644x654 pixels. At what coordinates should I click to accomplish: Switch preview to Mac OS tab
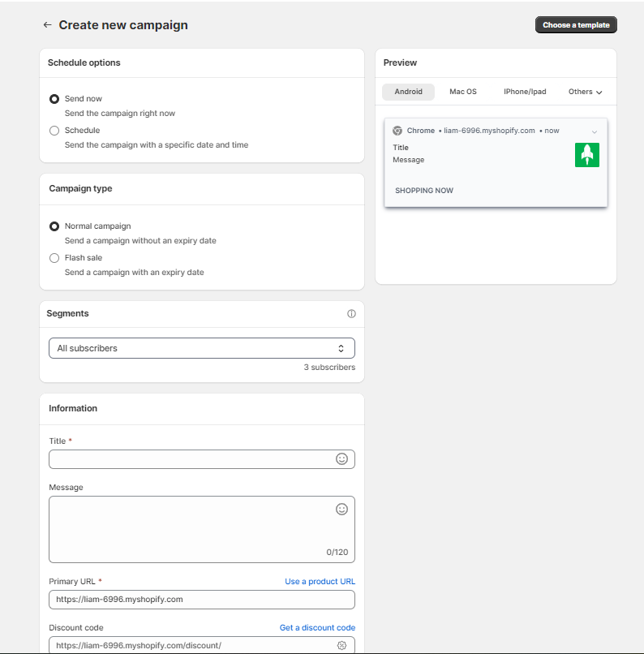tap(463, 92)
